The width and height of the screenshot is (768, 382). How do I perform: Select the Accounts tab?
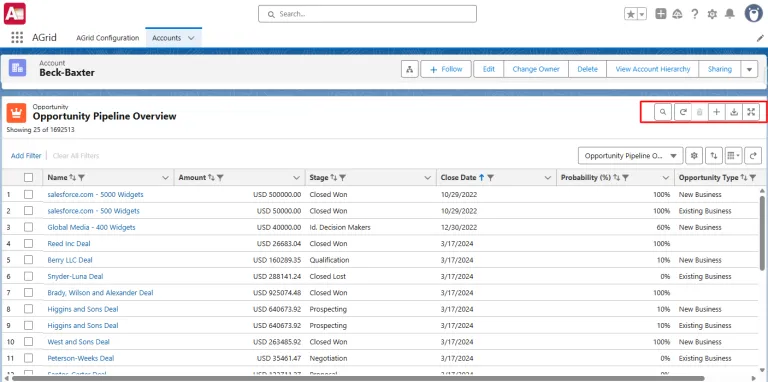[x=167, y=38]
